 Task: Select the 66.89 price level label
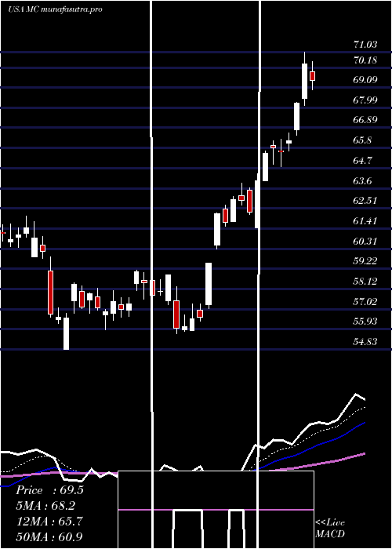tap(365, 120)
